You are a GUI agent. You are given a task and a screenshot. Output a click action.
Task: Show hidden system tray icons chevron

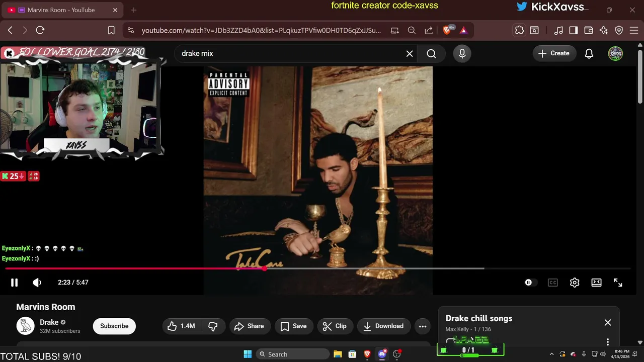click(551, 354)
